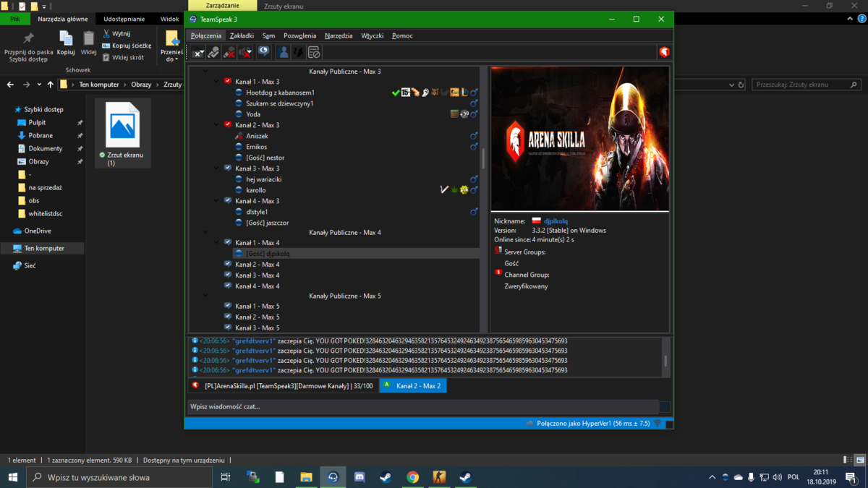Open the contacts manager toolbar icon
This screenshot has height=488, width=868.
[x=284, y=52]
